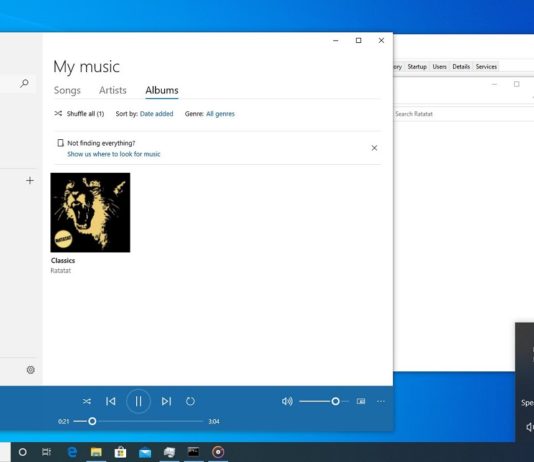Open Task Manager Services tab
This screenshot has height=462, width=534.
tap(486, 67)
